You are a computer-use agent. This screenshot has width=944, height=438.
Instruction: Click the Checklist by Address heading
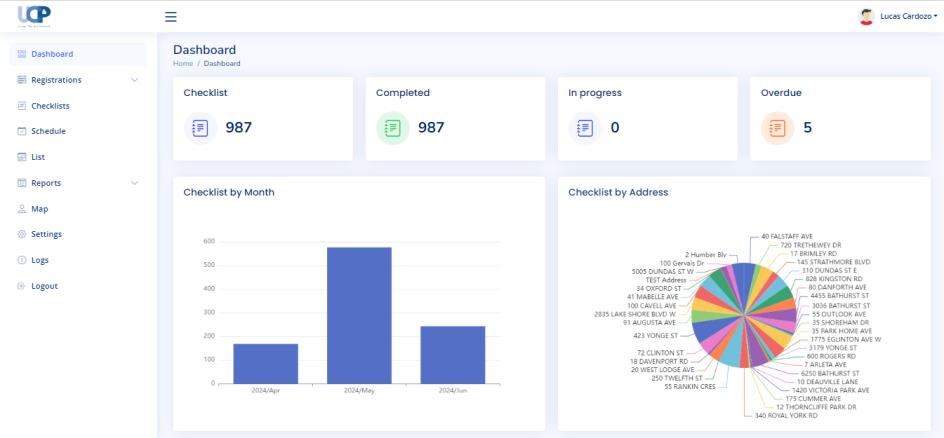pyautogui.click(x=618, y=193)
